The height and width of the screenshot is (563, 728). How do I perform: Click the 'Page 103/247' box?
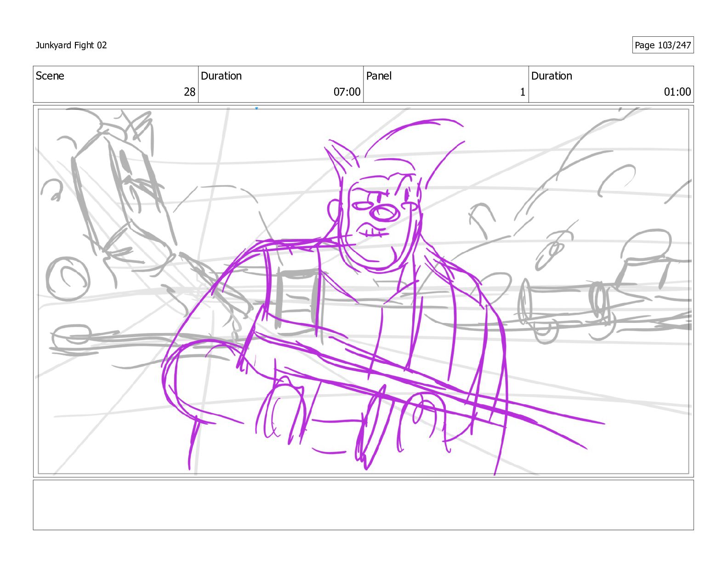point(663,45)
